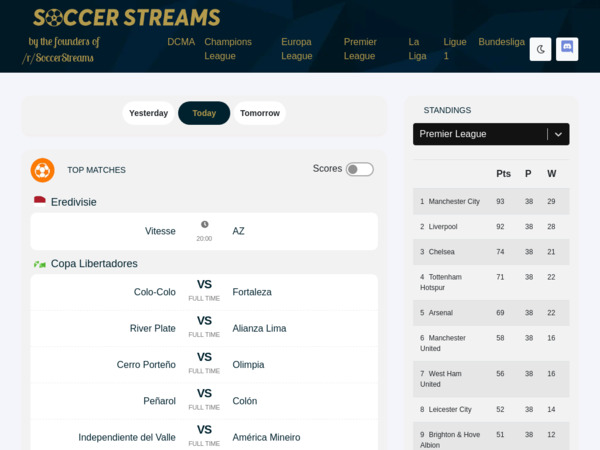The image size is (600, 450).
Task: Click the P column header
Action: tap(528, 174)
